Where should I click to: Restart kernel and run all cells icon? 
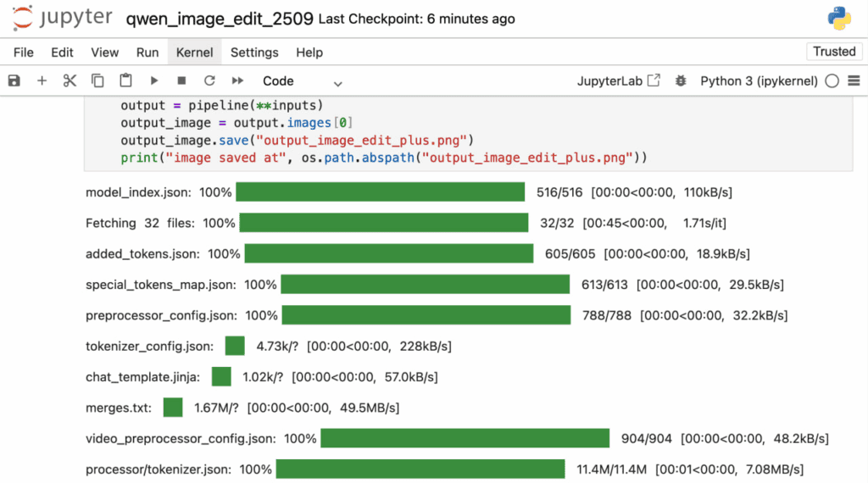(237, 81)
